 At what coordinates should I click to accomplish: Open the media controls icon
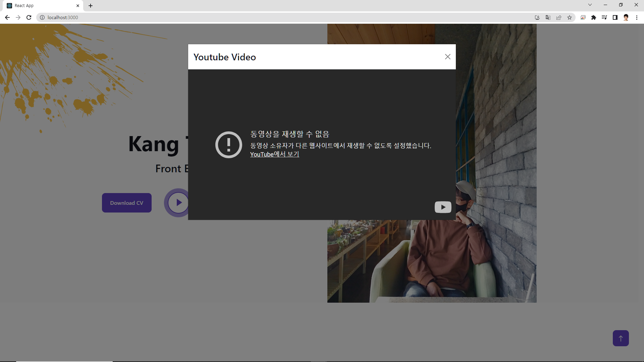coord(604,17)
